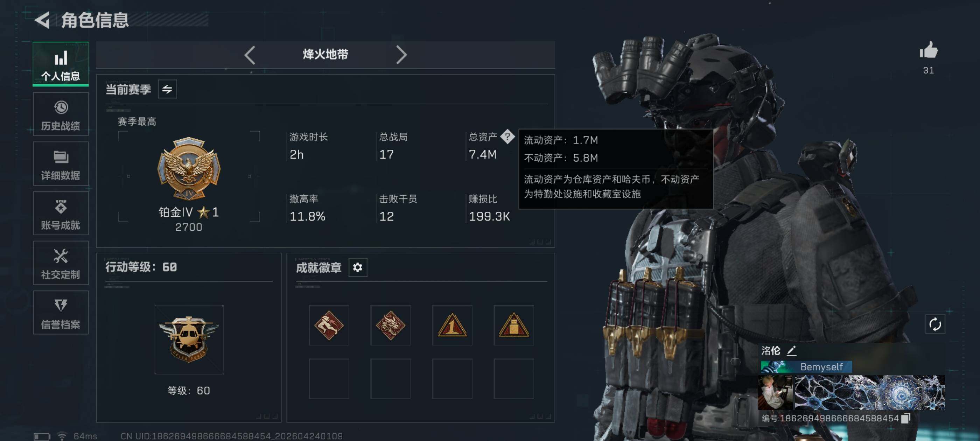Toggle the 当前赛季 season switch button
The width and height of the screenshot is (980, 441).
tap(167, 89)
